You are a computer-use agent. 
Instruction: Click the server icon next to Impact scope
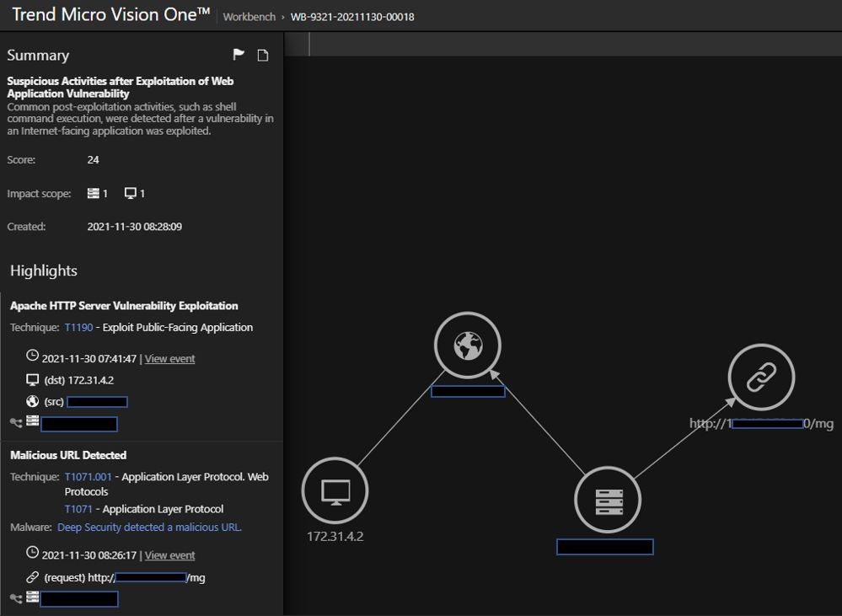pyautogui.click(x=94, y=194)
